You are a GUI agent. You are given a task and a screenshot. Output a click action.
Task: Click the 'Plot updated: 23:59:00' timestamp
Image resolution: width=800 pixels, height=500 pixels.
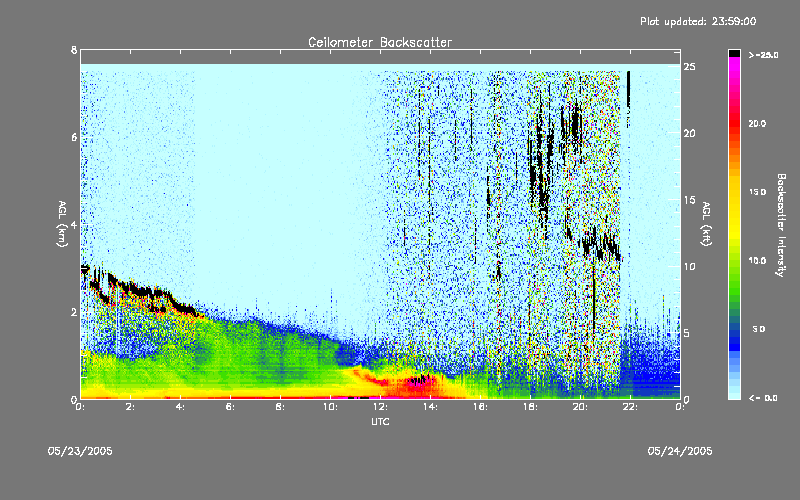tap(698, 21)
